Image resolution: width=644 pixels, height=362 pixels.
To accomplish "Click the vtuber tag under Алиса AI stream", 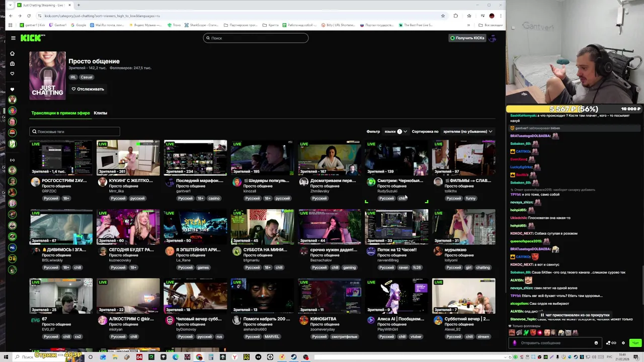I will pos(416,336).
